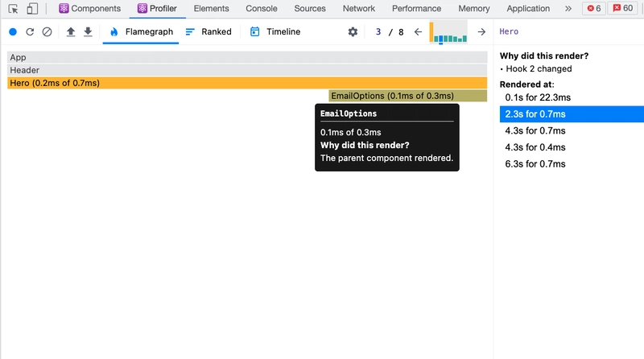644x359 pixels.
Task: Start profiling with the blue record button
Action: pyautogui.click(x=13, y=31)
